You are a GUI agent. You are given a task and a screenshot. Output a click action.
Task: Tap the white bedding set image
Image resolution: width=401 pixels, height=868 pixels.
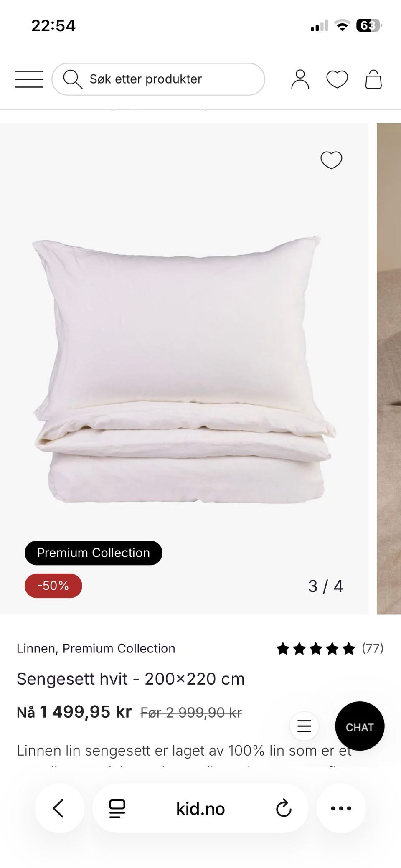184,369
